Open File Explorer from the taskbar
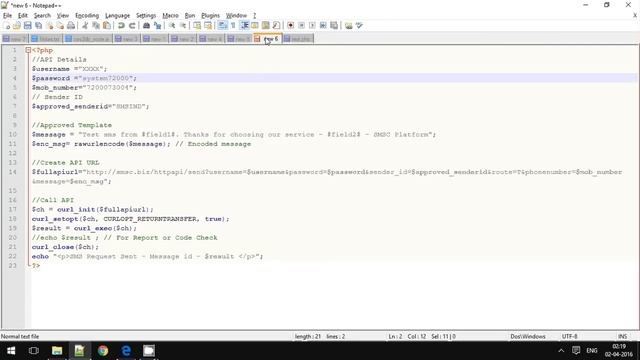Screen dimensions: 640x360 (57, 351)
